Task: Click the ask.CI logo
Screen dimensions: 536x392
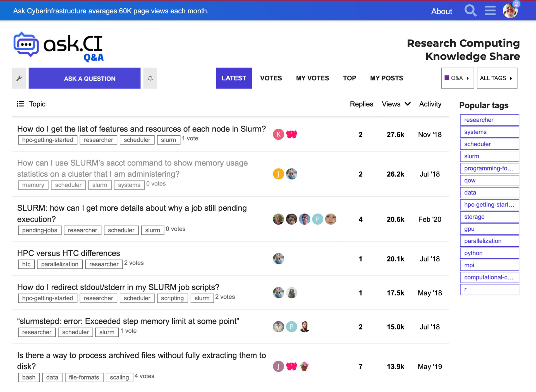Action: (x=59, y=46)
